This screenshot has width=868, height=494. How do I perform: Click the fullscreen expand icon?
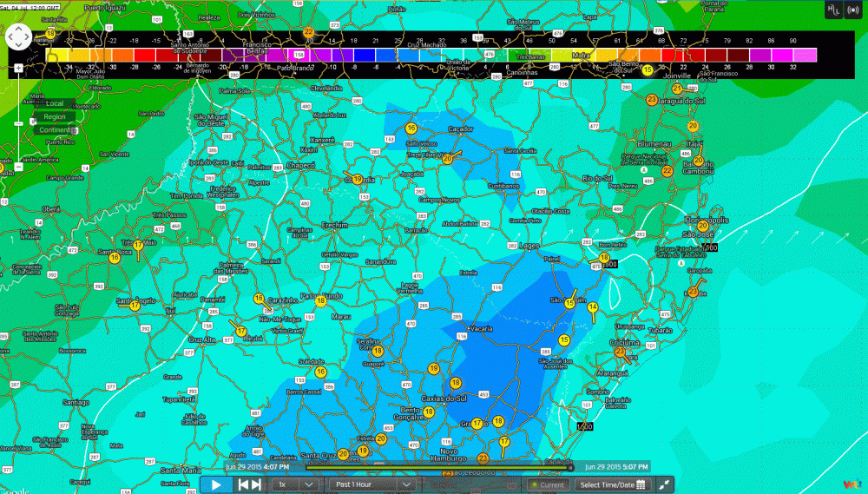click(665, 484)
